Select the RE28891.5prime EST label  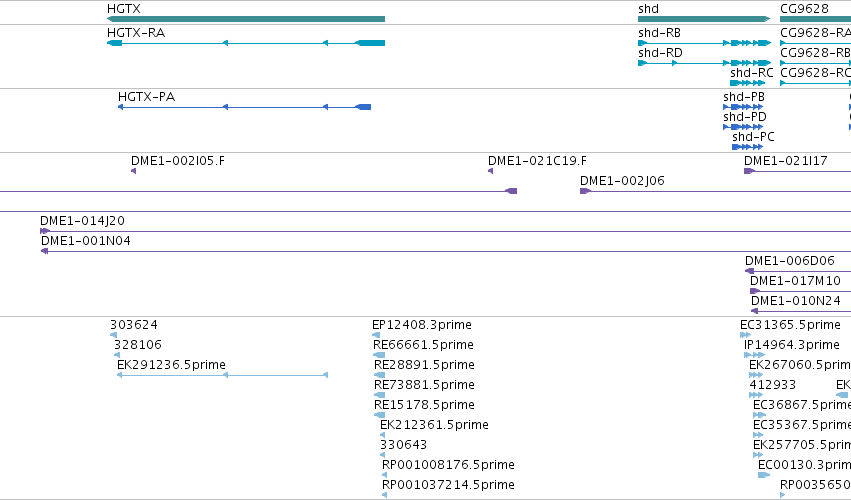click(x=424, y=365)
